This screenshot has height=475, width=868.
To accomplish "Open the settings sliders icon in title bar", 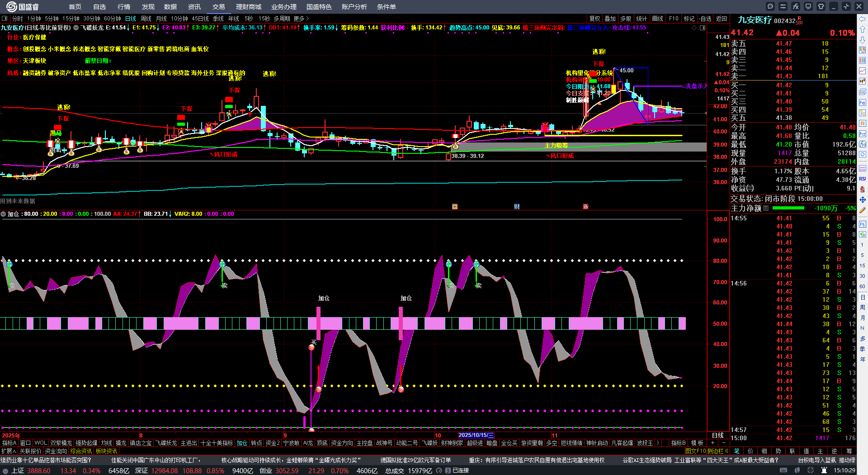I will [783, 6].
